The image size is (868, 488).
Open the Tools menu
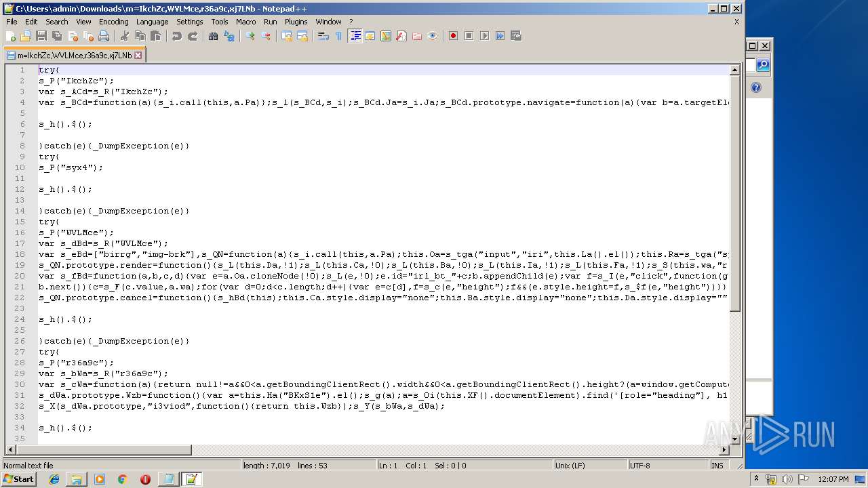[x=220, y=22]
